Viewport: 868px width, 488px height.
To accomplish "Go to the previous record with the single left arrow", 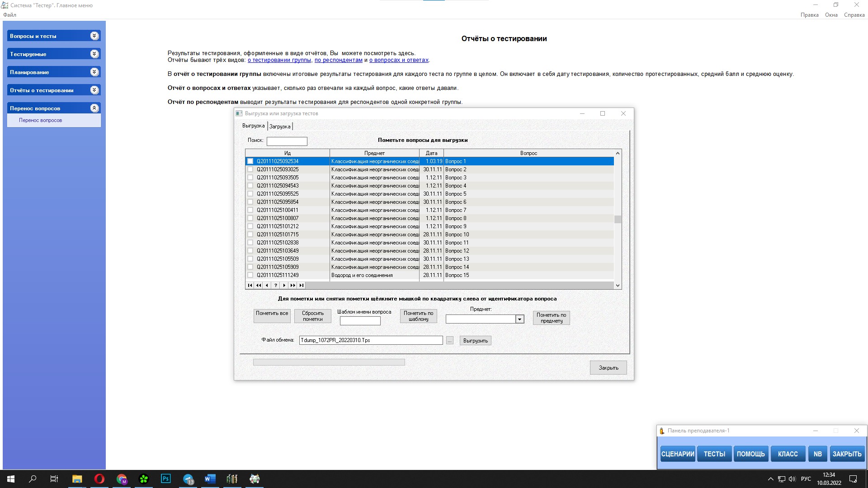I will 267,286.
